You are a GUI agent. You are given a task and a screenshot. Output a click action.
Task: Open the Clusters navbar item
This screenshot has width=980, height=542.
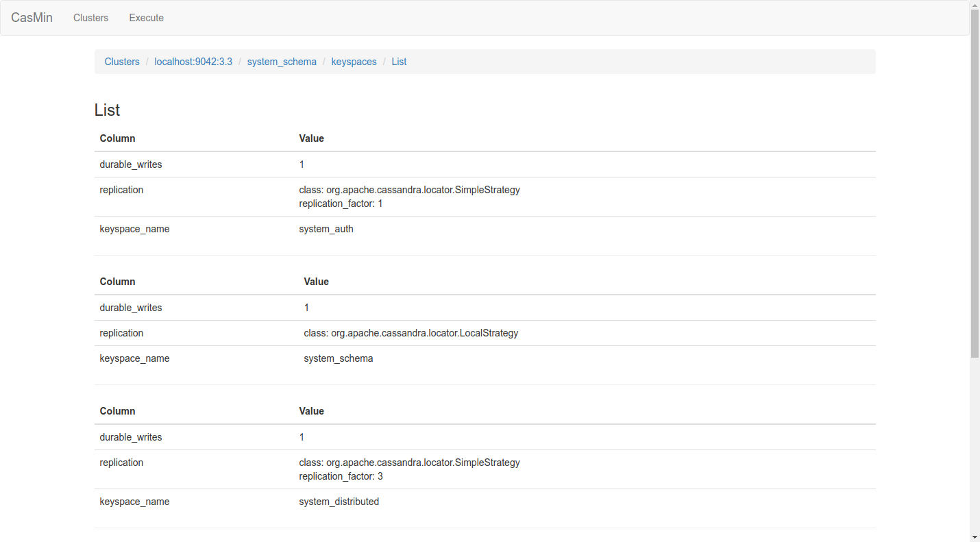click(91, 18)
